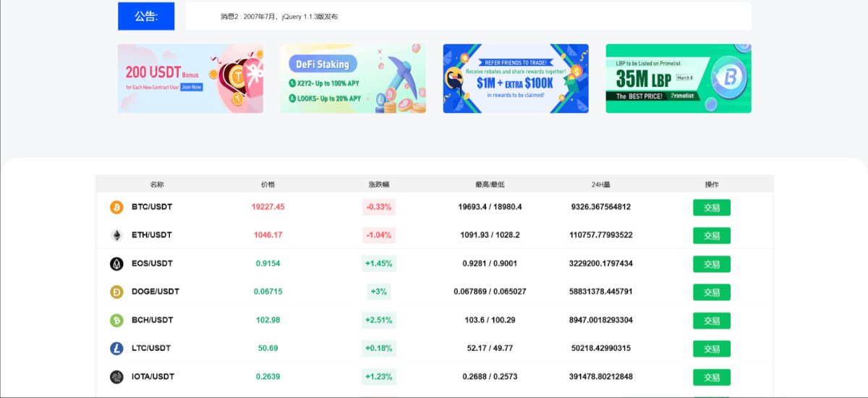Click the ETH volume 110757.77993522
This screenshot has width=868, height=398.
click(601, 235)
